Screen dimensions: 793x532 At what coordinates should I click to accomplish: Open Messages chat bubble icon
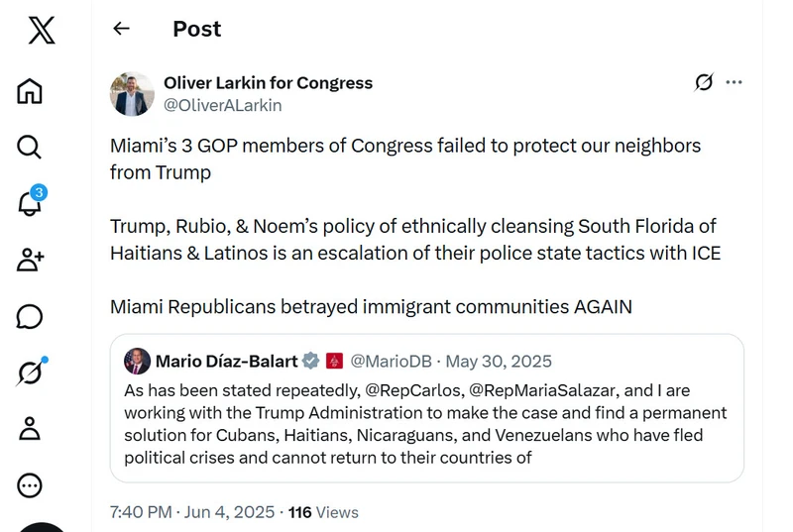click(x=30, y=317)
